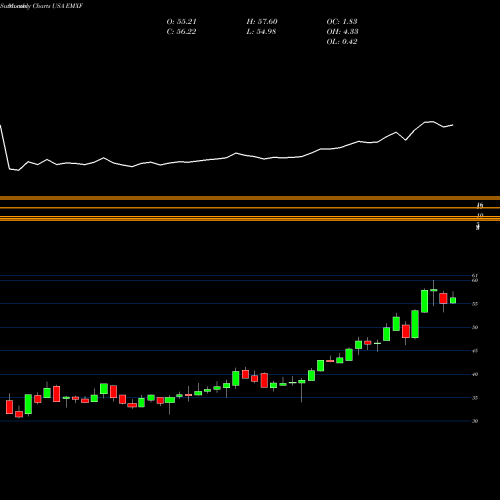The height and width of the screenshot is (500, 500).
Task: Click the chart title text with USA EMXF
Action: (42, 6)
